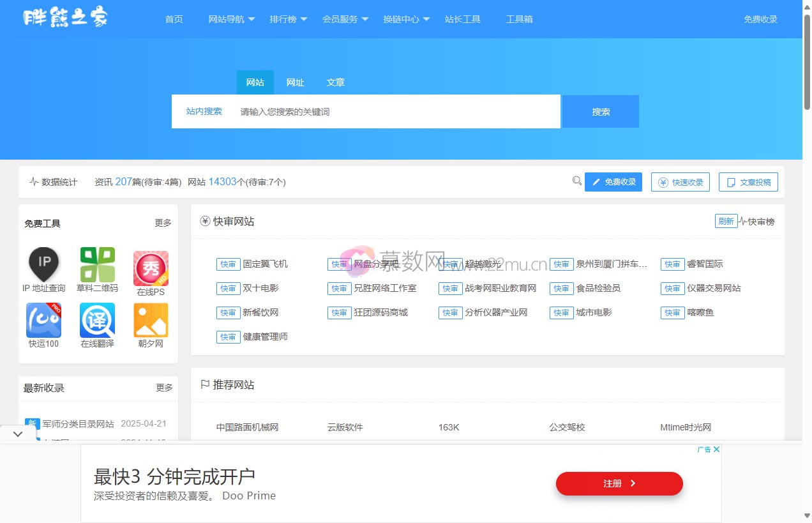Open the 会员服务 dropdown

[x=340, y=19]
